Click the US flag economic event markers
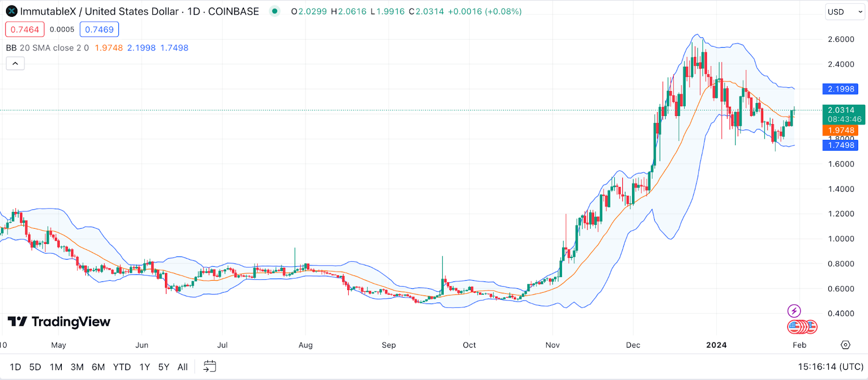 click(x=802, y=327)
